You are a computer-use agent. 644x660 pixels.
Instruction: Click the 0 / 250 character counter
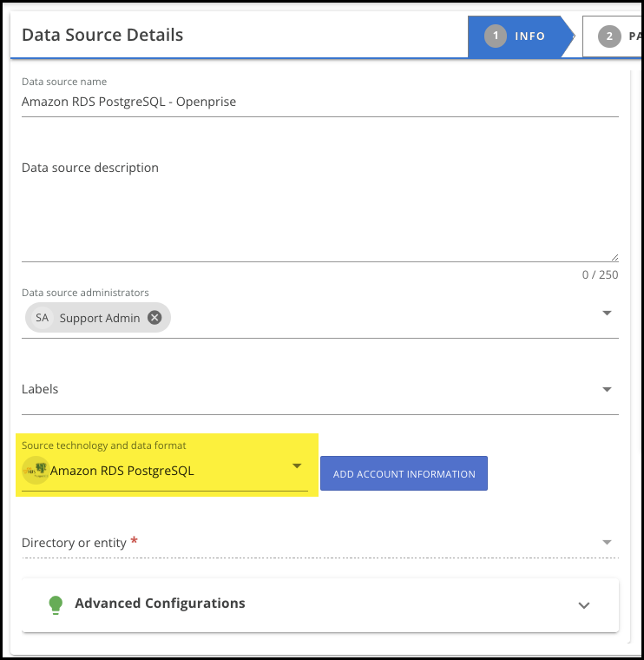(600, 274)
